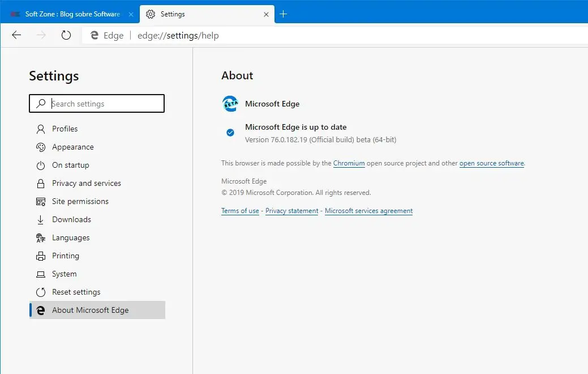
Task: Click the Soft Zone tab favicon
Action: [x=15, y=14]
